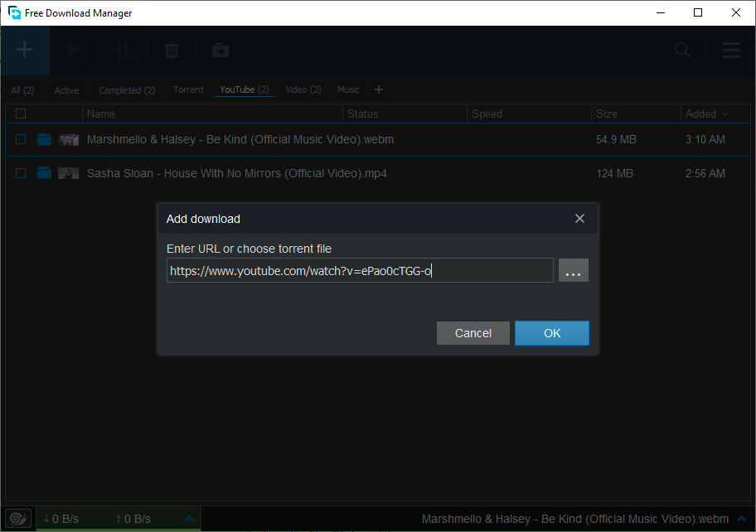
Task: Close the Add download dialog
Action: point(579,219)
